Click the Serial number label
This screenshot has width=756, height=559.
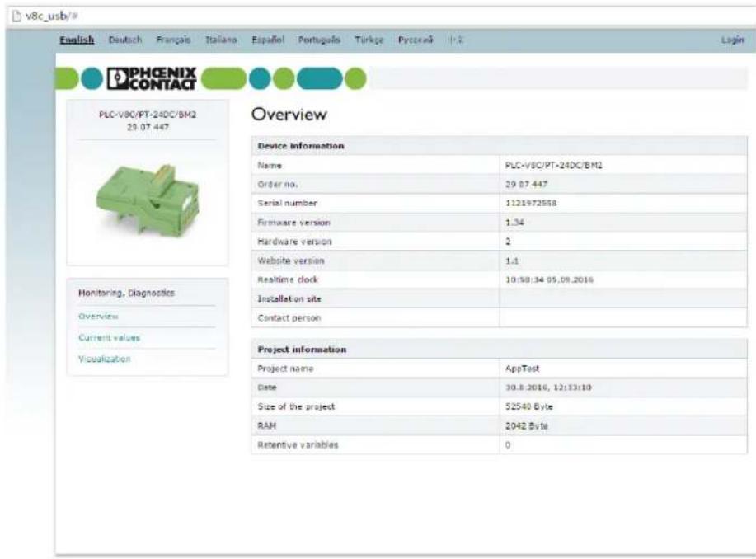click(x=288, y=203)
